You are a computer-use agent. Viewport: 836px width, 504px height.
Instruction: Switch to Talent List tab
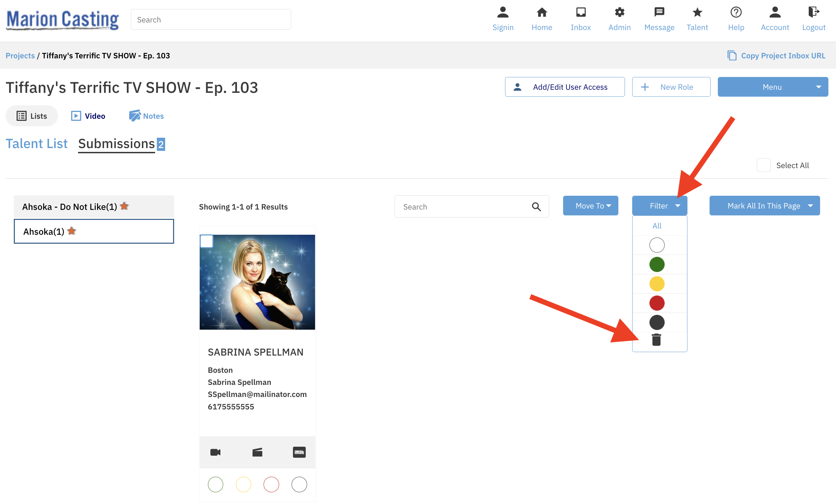[37, 144]
